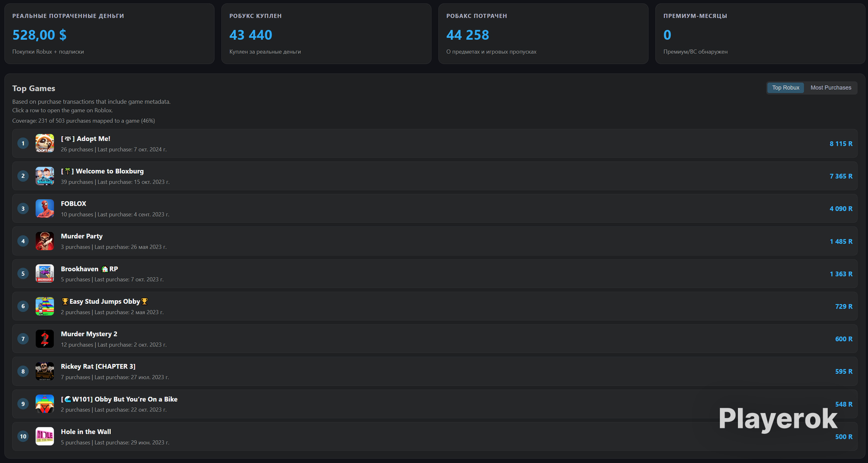Click the 8 115 R amount for Adopt Me!
Image resolution: width=868 pixels, height=463 pixels.
click(x=841, y=144)
